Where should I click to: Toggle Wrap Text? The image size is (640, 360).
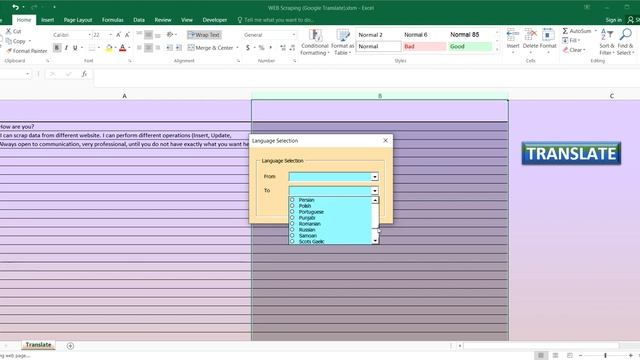pos(204,35)
